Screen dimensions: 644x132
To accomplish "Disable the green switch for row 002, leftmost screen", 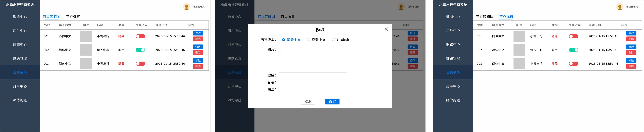I will [x=140, y=50].
